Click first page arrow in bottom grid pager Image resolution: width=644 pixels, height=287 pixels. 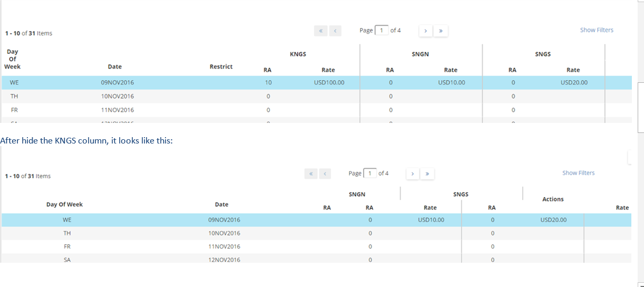311,174
